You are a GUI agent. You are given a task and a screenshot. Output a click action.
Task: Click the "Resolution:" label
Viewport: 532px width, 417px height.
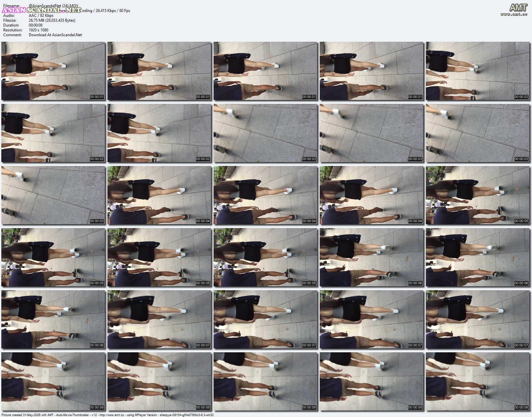(x=13, y=30)
